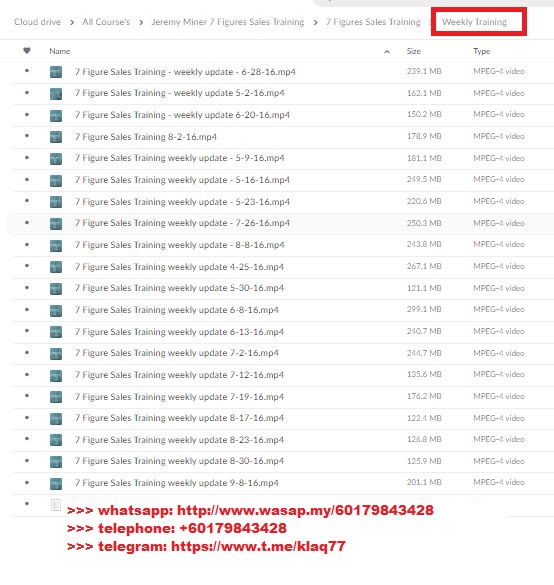Click the 299.1 MB size value
This screenshot has width=554, height=585.
tap(424, 309)
